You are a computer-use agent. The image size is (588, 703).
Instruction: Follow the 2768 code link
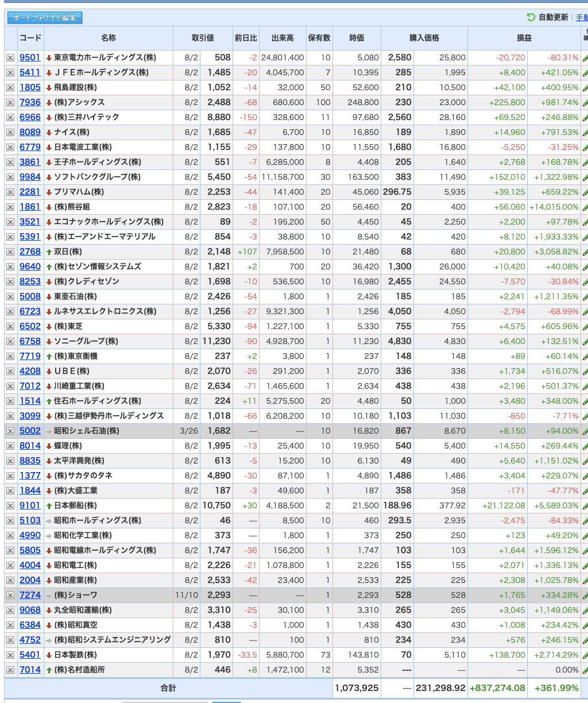[30, 252]
